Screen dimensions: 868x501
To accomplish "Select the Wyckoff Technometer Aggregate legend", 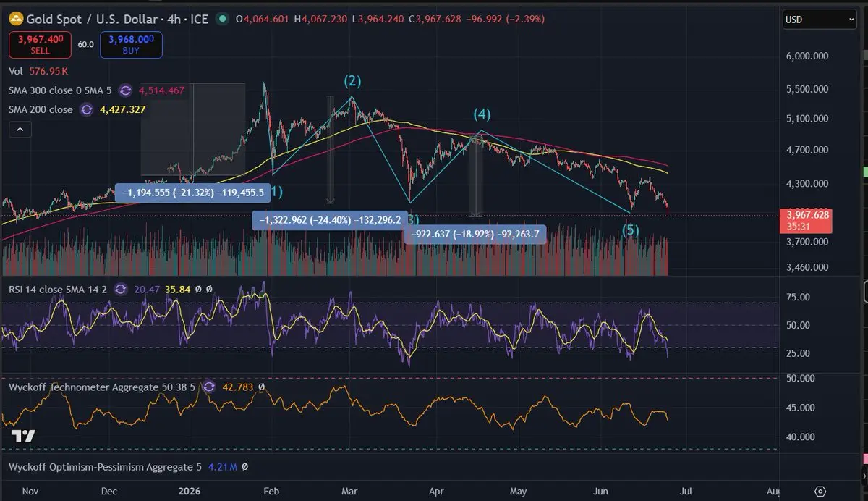I will [103, 387].
